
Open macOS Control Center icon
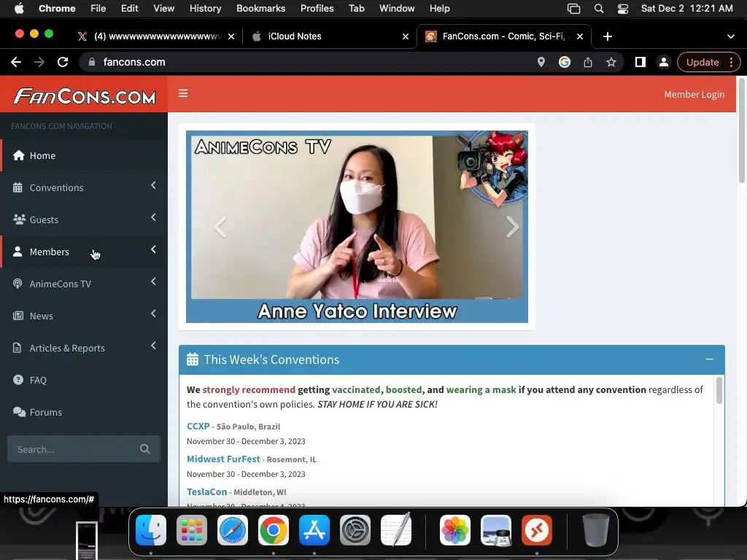tap(623, 9)
